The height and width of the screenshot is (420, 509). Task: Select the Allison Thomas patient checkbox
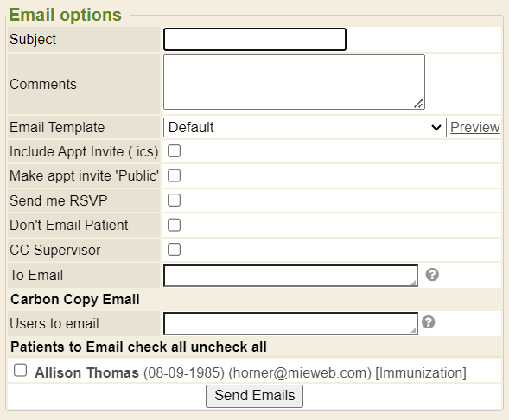(x=20, y=371)
